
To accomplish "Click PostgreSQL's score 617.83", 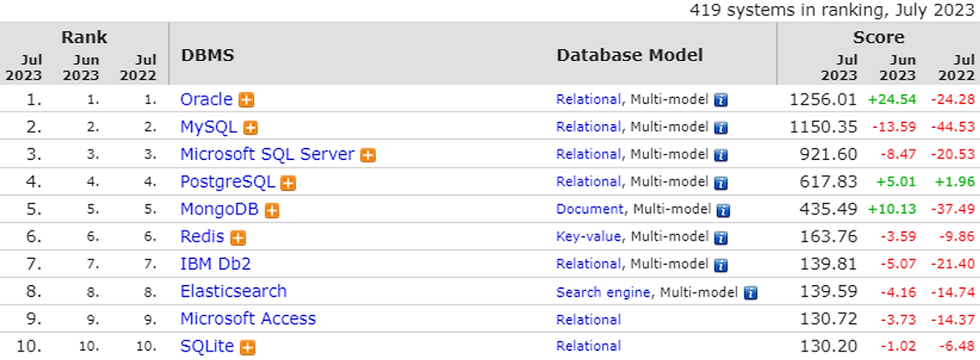I will (829, 182).
